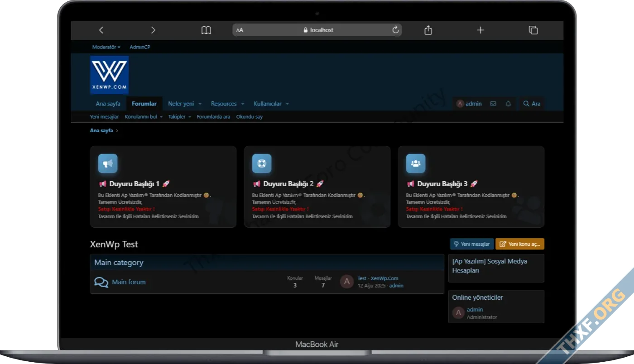Open the Main forum link
This screenshot has height=364, width=634.
tap(129, 282)
